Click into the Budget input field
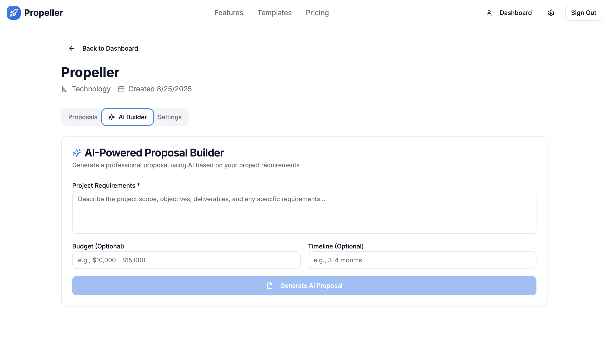The image size is (610, 364). 187,260
